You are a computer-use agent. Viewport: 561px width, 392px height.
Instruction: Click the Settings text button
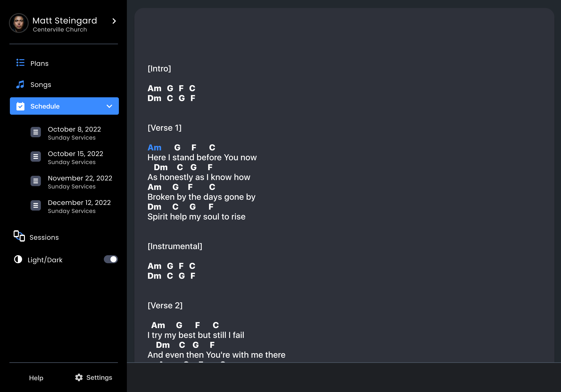99,377
